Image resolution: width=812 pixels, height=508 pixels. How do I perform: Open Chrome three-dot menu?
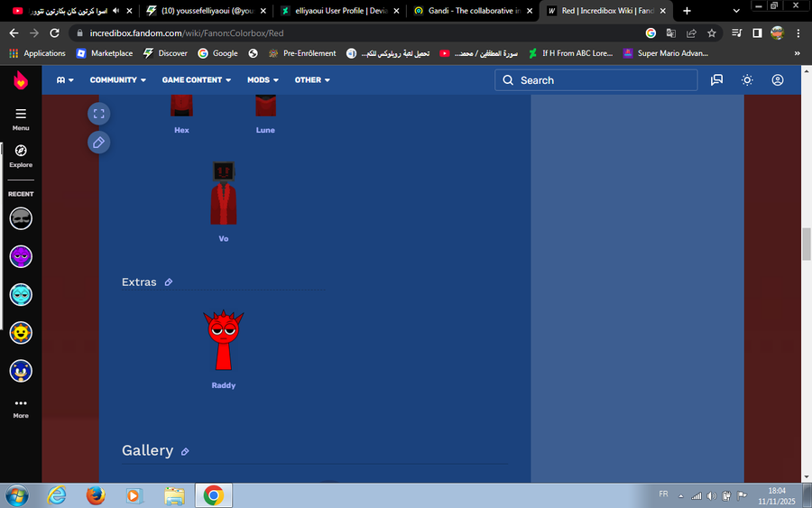(798, 33)
